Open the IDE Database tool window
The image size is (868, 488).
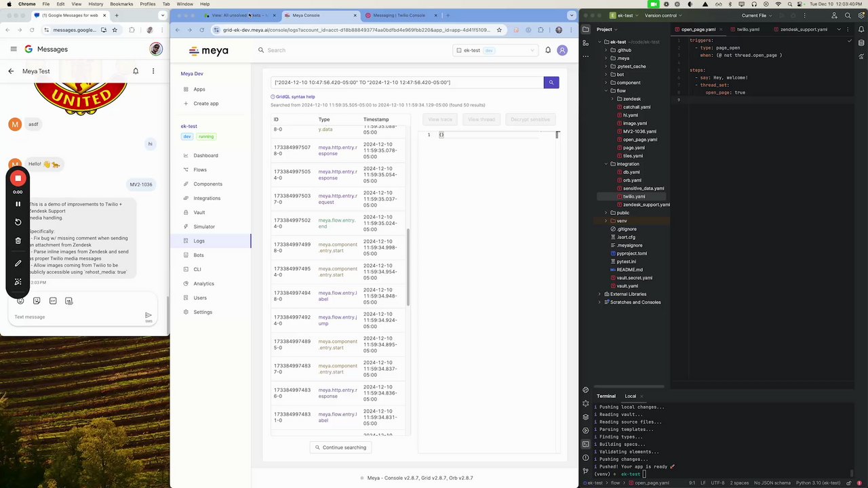point(860,42)
